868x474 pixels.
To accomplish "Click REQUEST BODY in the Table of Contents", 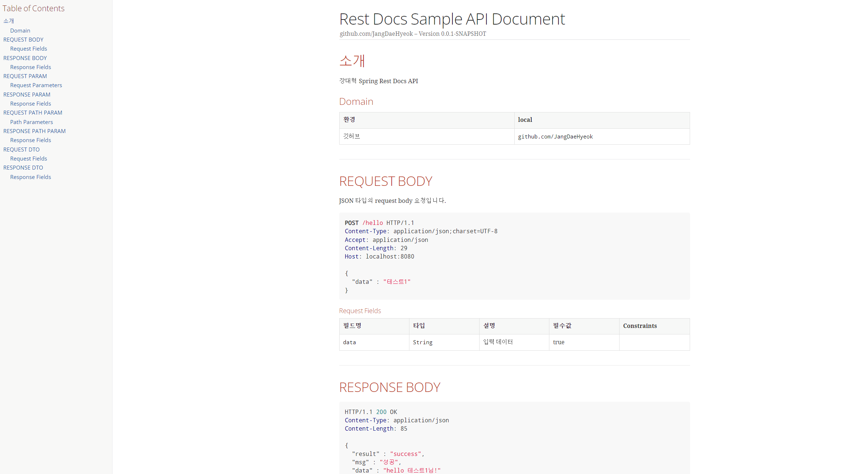I will [23, 39].
